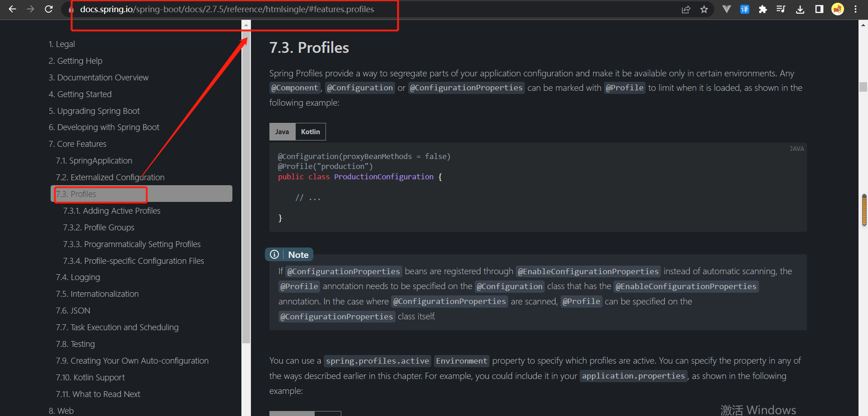Click the 'Environment' inline code
The height and width of the screenshot is (416, 868).
[462, 361]
